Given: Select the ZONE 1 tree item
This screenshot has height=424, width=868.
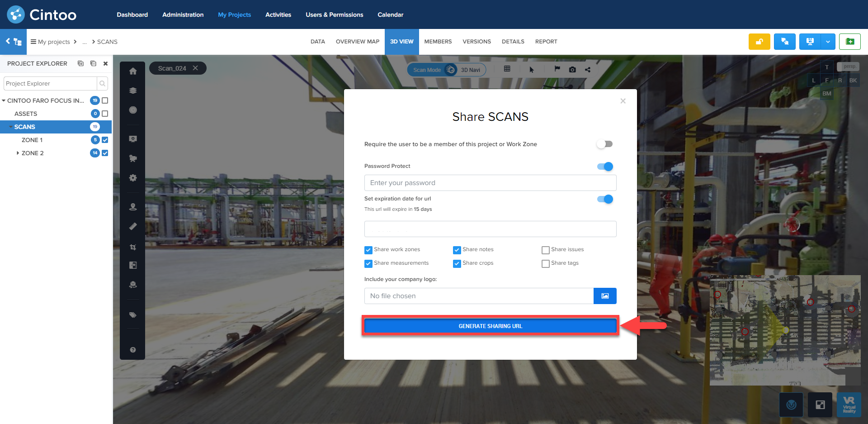Looking at the screenshot, I should [x=32, y=140].
